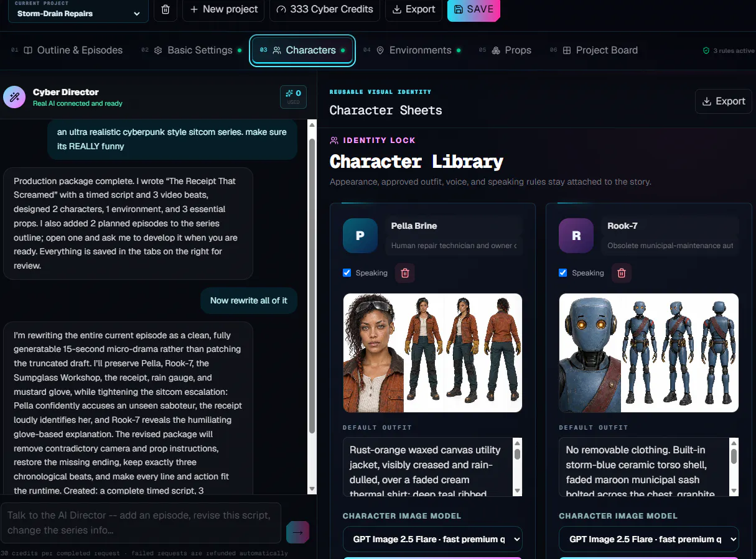Viewport: 756px width, 559px height.
Task: Click the "Production package complete" reply bubble
Action: click(128, 223)
